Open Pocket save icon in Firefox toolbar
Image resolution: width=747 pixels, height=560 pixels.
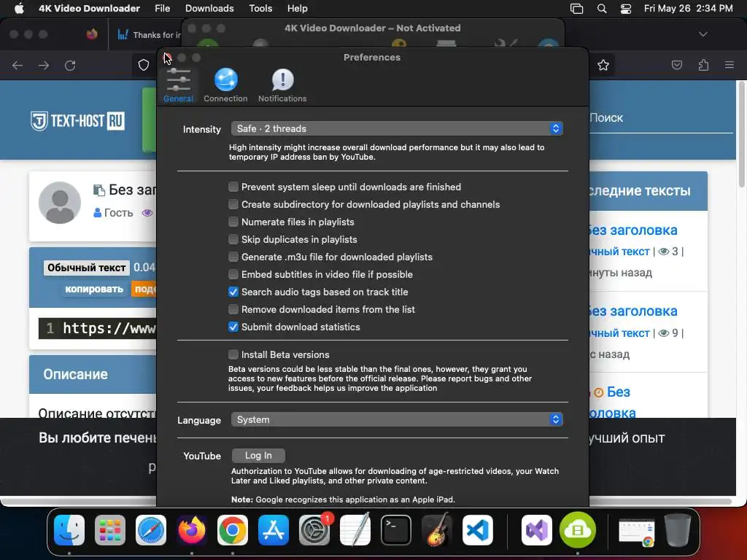(677, 65)
